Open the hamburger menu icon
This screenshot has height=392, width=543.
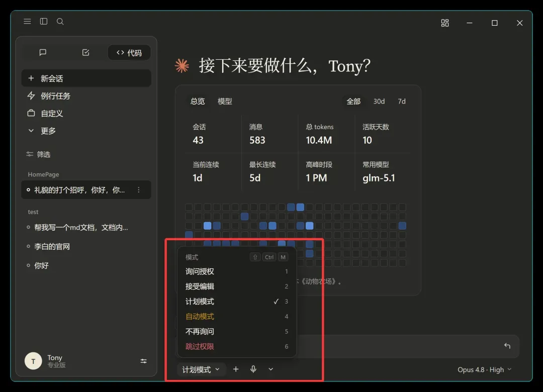(x=27, y=22)
